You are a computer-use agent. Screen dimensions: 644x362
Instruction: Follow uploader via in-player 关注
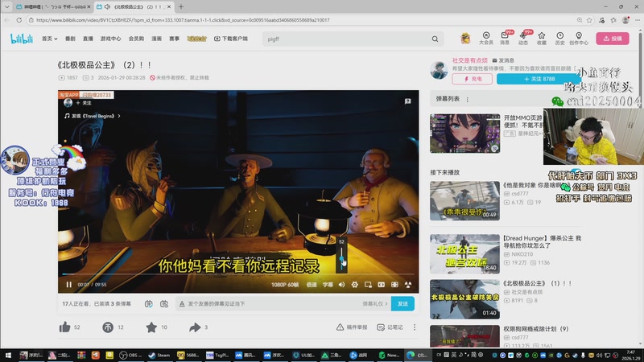(84, 103)
